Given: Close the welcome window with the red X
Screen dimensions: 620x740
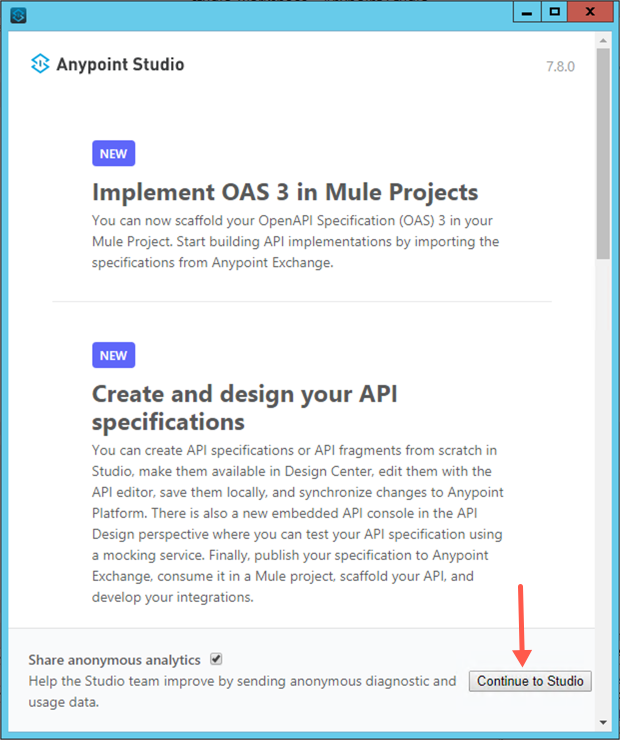Looking at the screenshot, I should (590, 13).
